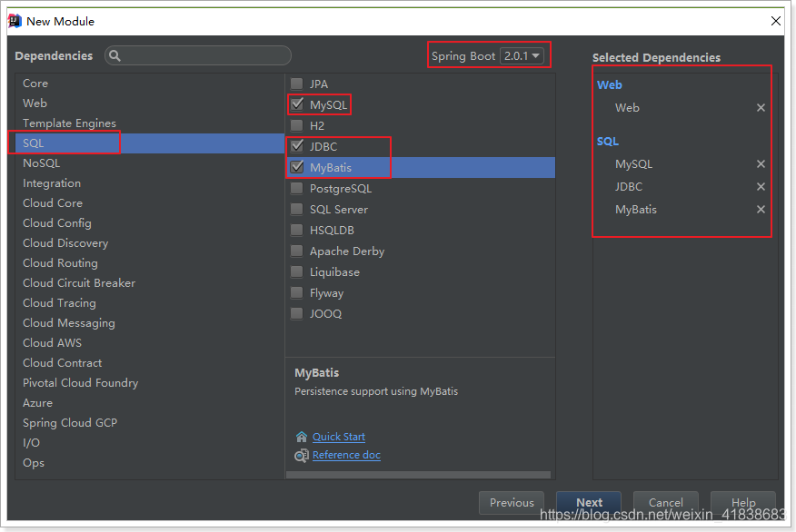This screenshot has width=796, height=532.
Task: Proceed with the Next button
Action: point(589,503)
